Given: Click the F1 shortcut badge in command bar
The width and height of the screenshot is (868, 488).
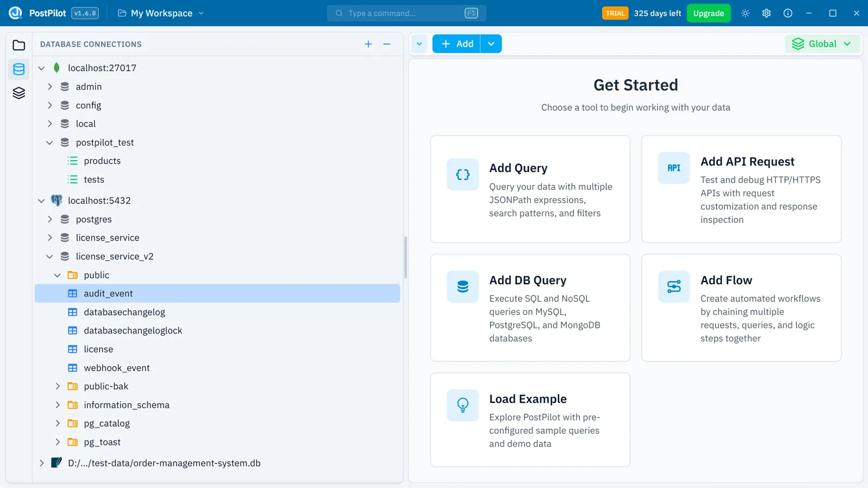Looking at the screenshot, I should [471, 13].
